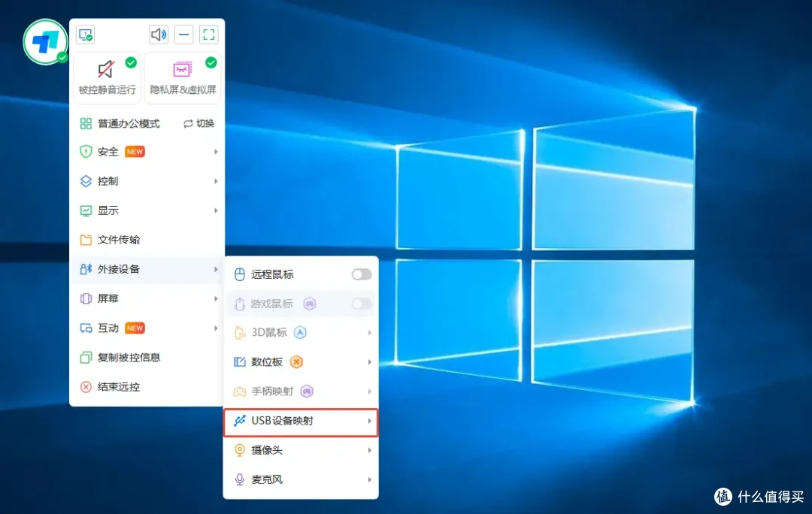Toggle the speaker volume icon
Screen dimensions: 812x514
tap(159, 35)
